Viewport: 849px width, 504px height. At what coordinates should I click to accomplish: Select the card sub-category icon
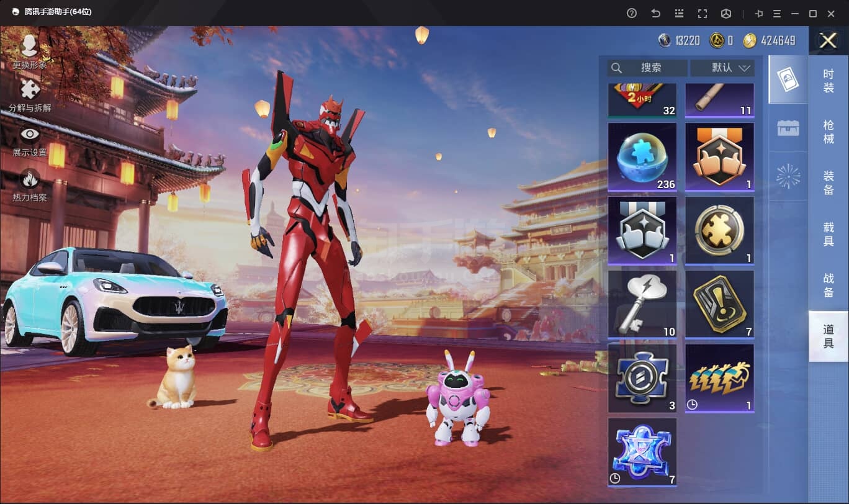[788, 79]
